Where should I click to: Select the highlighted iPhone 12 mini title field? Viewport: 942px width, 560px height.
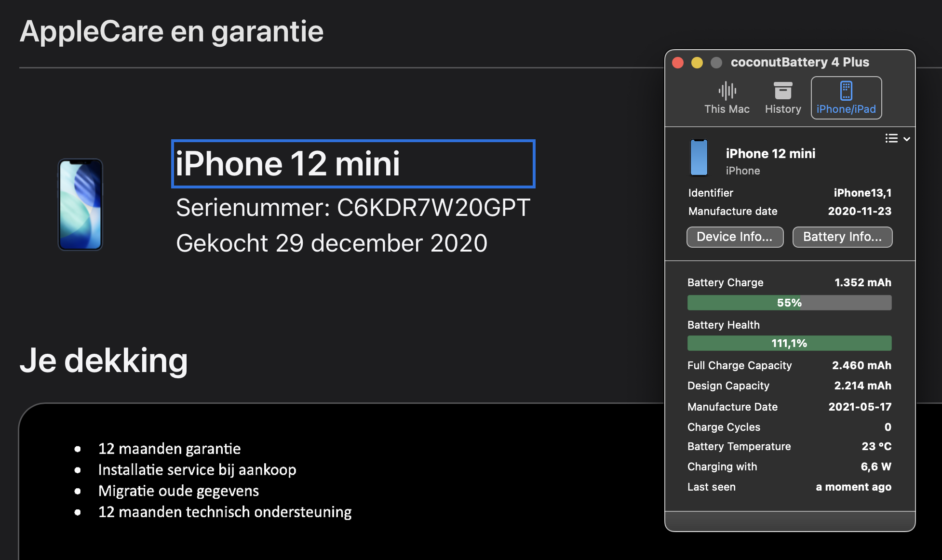point(353,164)
